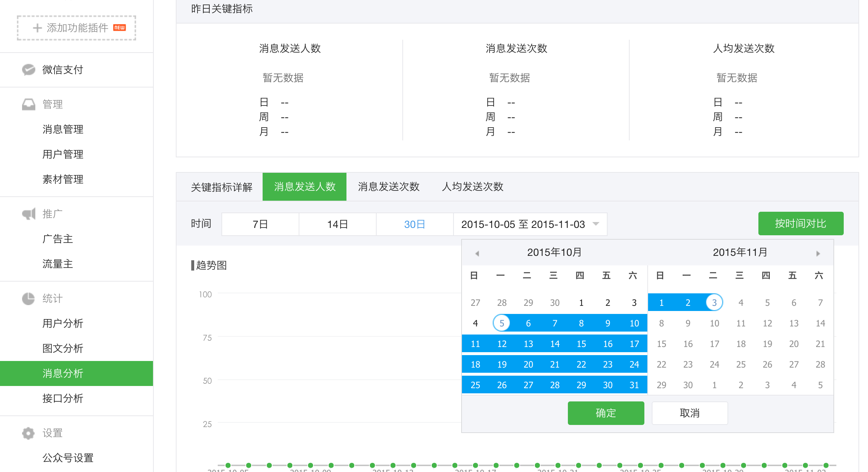Pick October 4 in calendar
Screen dimensions: 868x472
pyautogui.click(x=475, y=323)
